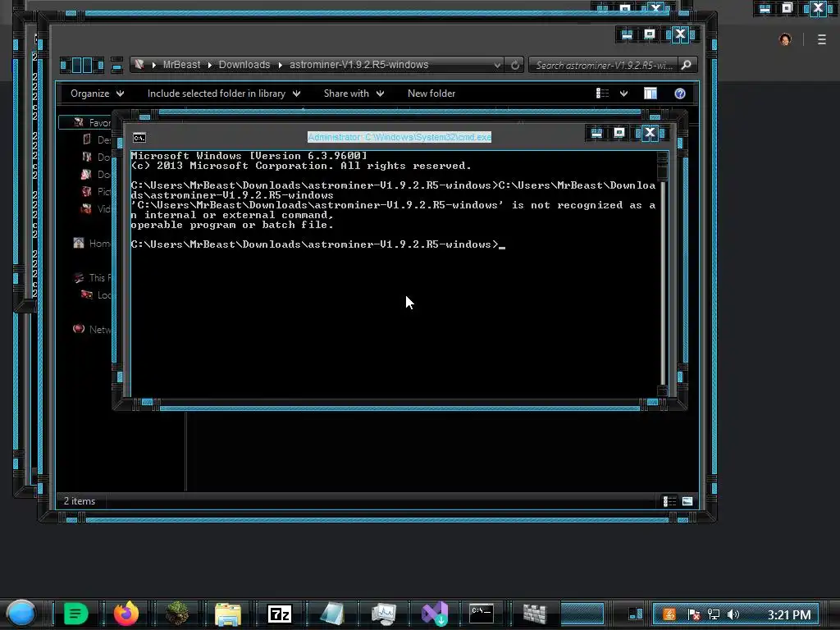Click the Explorer search magnifier icon

(687, 65)
